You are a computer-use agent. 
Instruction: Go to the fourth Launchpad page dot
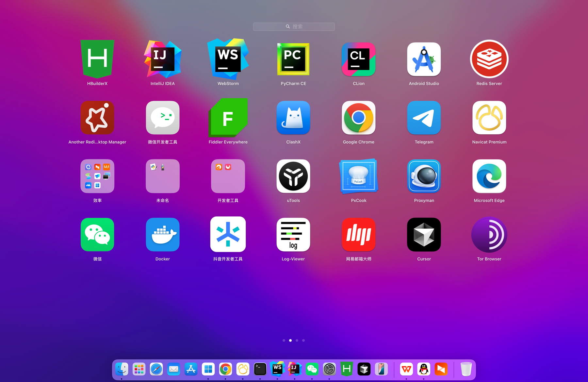303,340
